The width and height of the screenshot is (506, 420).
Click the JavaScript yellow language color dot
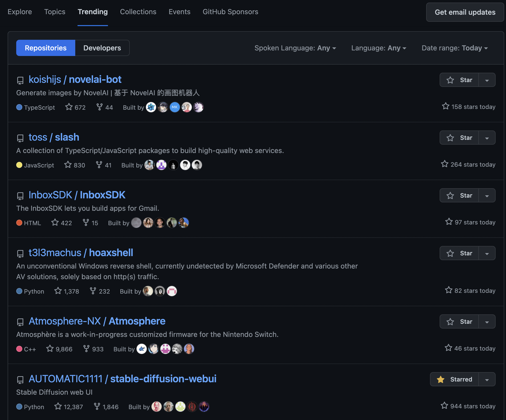[19, 165]
